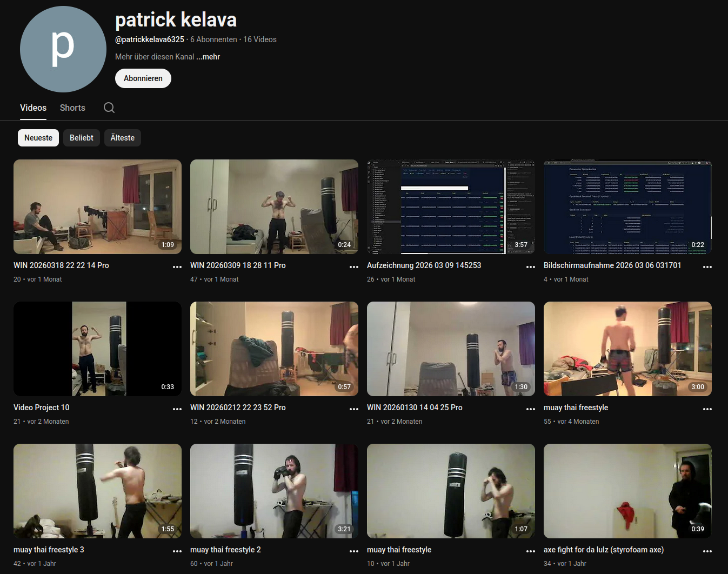
Task: Open video title muay thai freestyle 3
Action: (49, 550)
